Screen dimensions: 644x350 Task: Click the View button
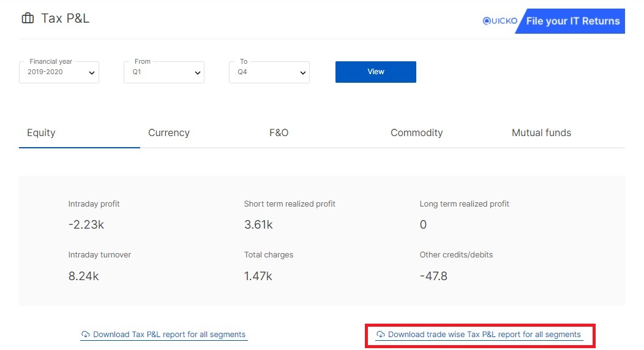[376, 72]
